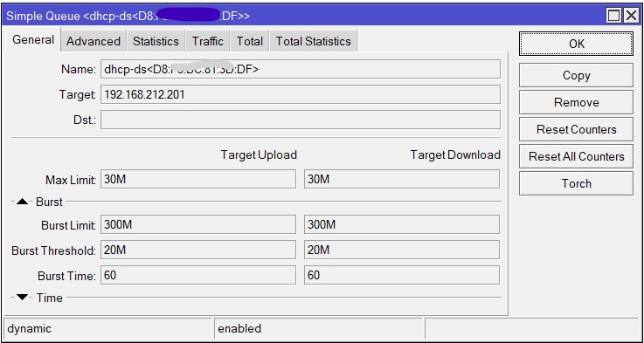Click Reset All Counters button
644x343 pixels.
pos(576,156)
